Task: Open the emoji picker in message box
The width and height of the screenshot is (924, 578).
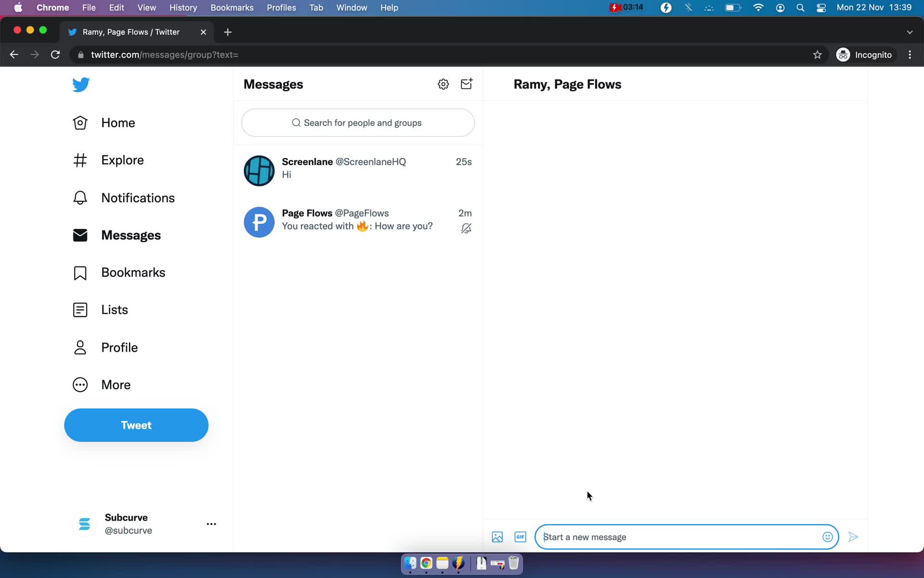Action: click(x=827, y=537)
